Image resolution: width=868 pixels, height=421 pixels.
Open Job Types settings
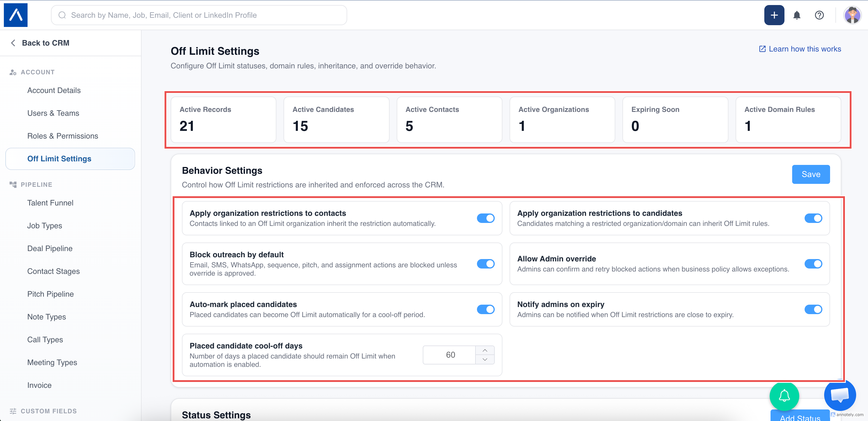click(x=44, y=226)
